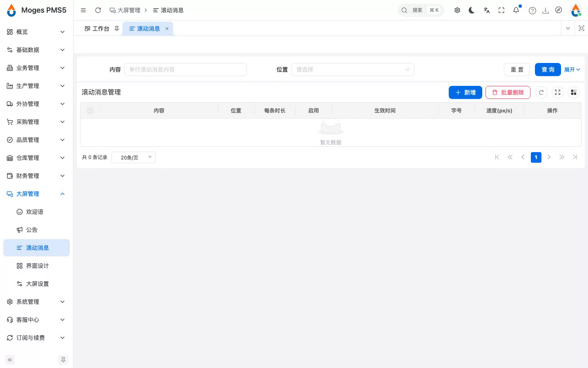Focus the 内容 input field

click(185, 70)
